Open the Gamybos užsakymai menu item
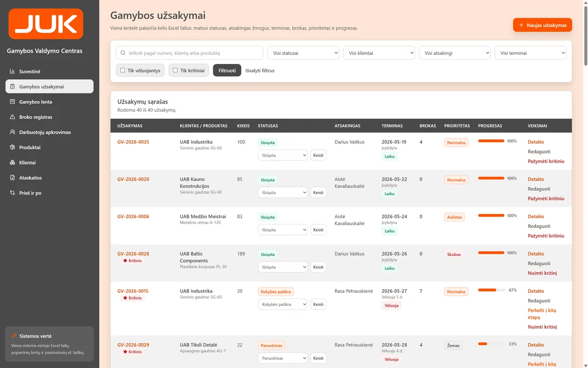 tap(50, 86)
